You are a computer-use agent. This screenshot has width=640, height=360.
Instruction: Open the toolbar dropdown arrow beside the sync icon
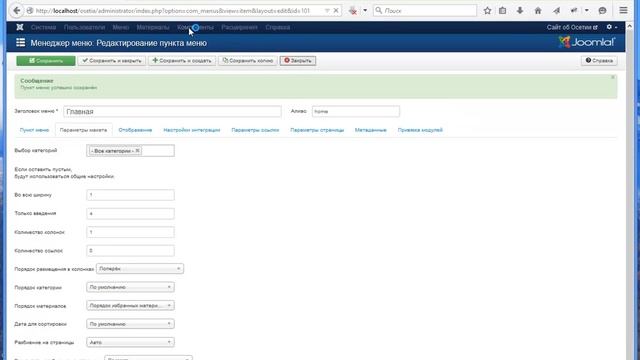click(x=587, y=11)
